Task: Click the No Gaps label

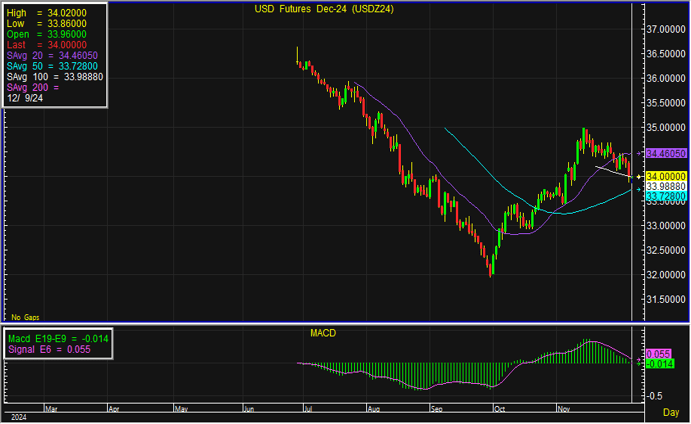Action: [22, 316]
